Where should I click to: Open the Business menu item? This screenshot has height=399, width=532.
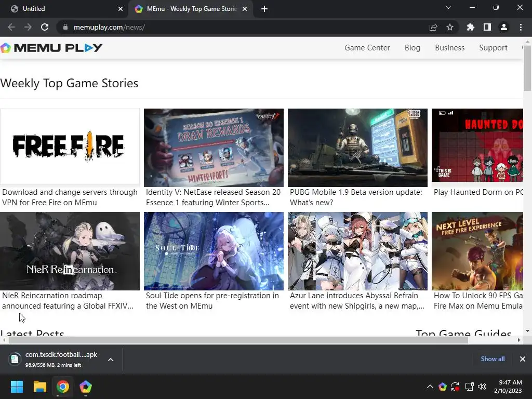pyautogui.click(x=449, y=48)
